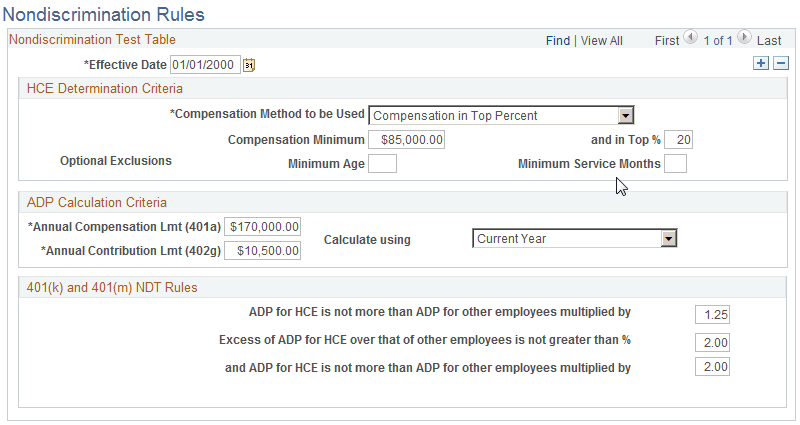Open the Effective Date calendar picker
The width and height of the screenshot is (800, 425).
[250, 65]
